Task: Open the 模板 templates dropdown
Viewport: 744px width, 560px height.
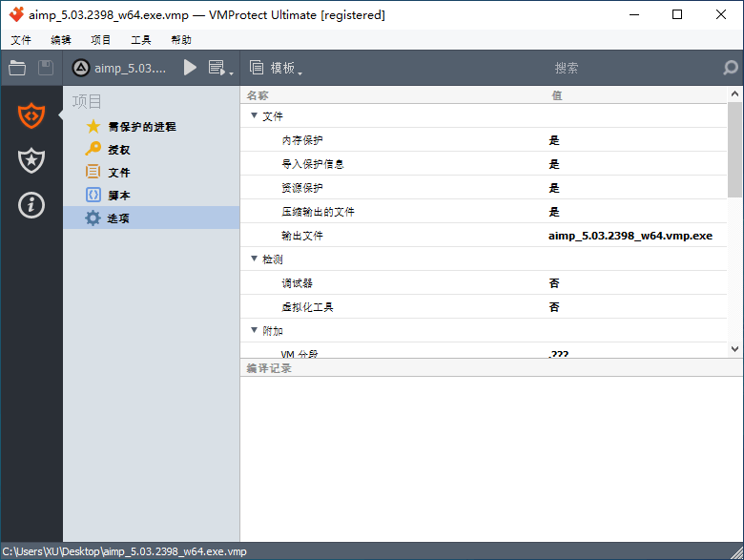Action: [x=277, y=68]
